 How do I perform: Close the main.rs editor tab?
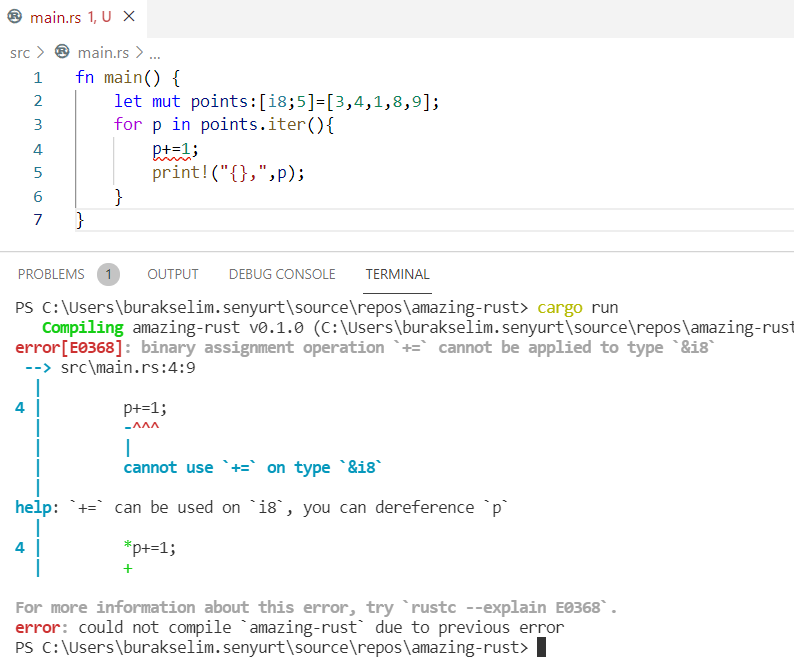point(128,17)
